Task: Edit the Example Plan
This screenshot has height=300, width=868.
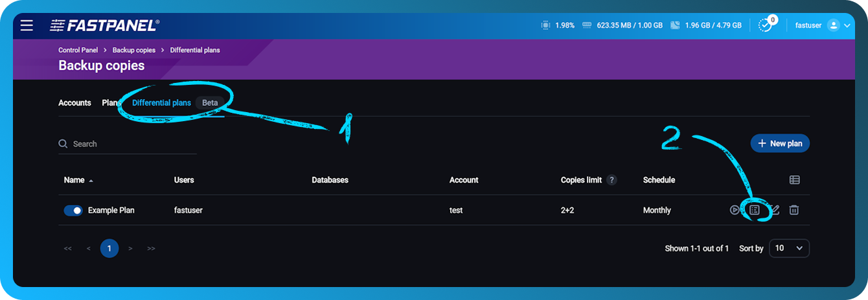Action: tap(774, 210)
